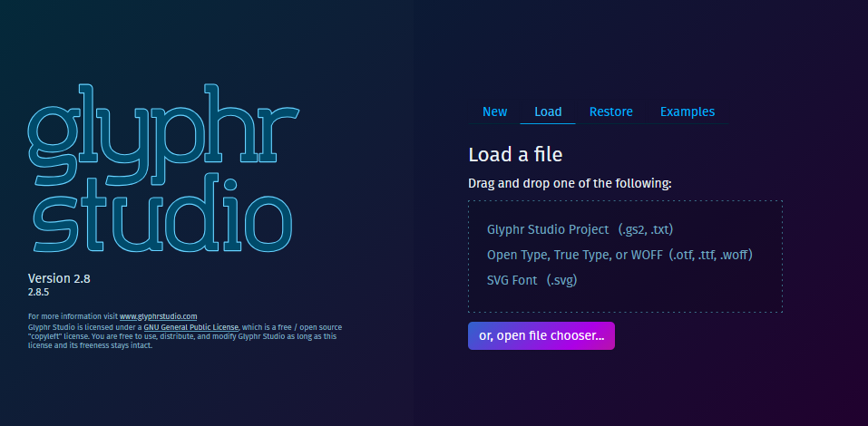Open the Restore tab
868x426 pixels.
[611, 111]
